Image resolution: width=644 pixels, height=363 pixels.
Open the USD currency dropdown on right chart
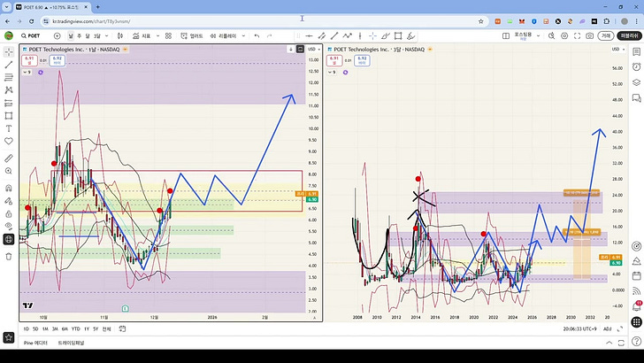point(617,48)
